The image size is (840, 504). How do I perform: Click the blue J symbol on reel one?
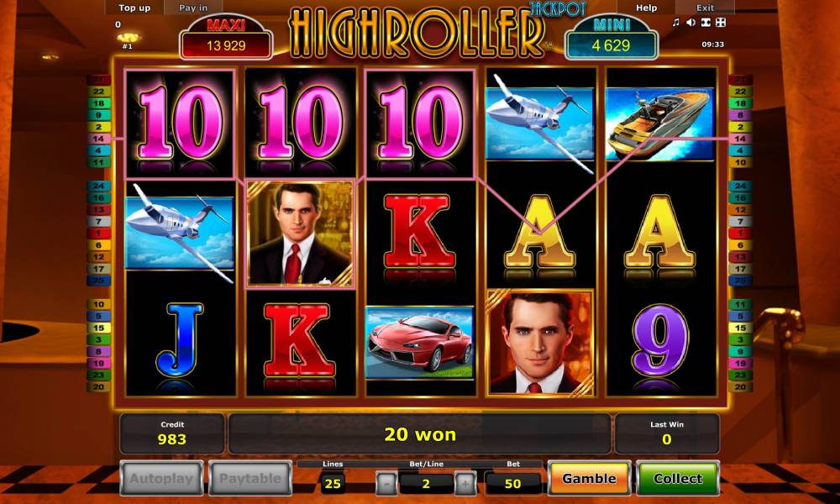pos(180,340)
